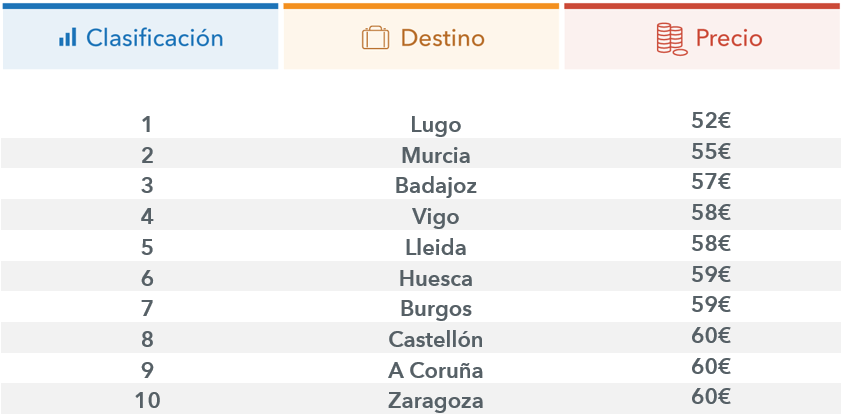Click the 57€ price for Badajoz
This screenshot has height=418, width=841.
click(x=711, y=182)
